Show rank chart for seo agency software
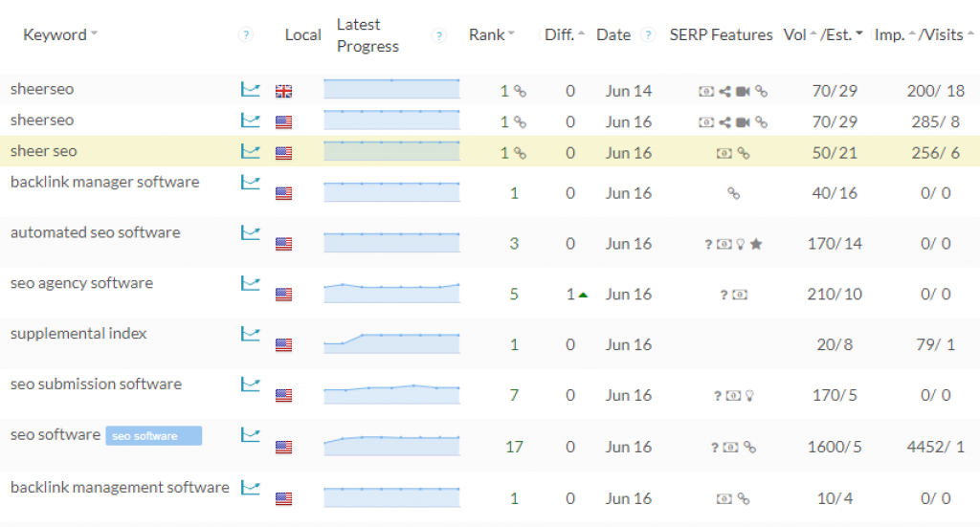This screenshot has width=980, height=527. tap(251, 283)
